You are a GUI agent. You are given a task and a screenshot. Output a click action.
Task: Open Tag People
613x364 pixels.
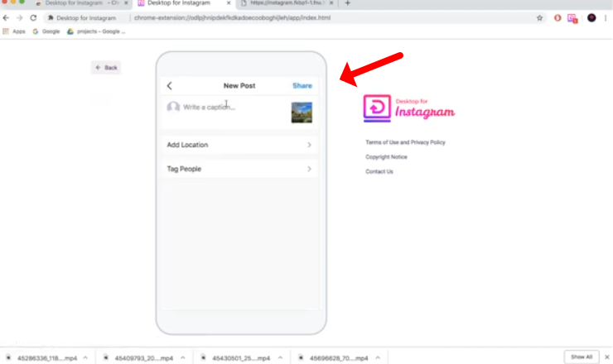coord(239,169)
